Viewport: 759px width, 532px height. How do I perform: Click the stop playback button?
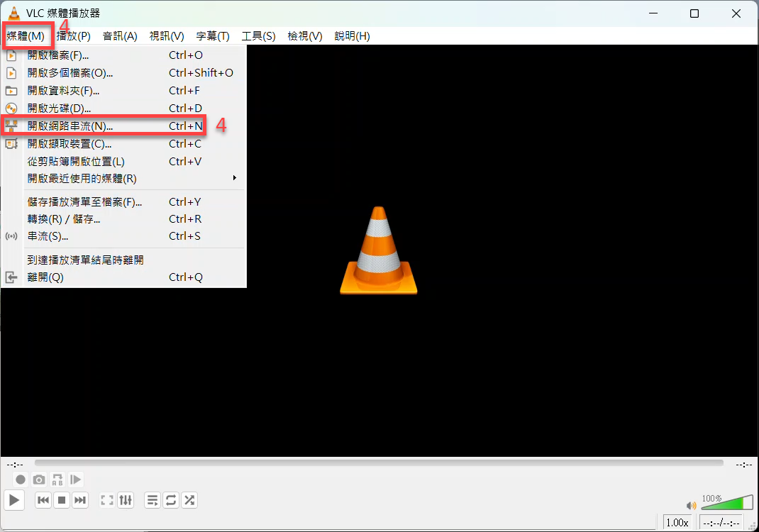62,500
